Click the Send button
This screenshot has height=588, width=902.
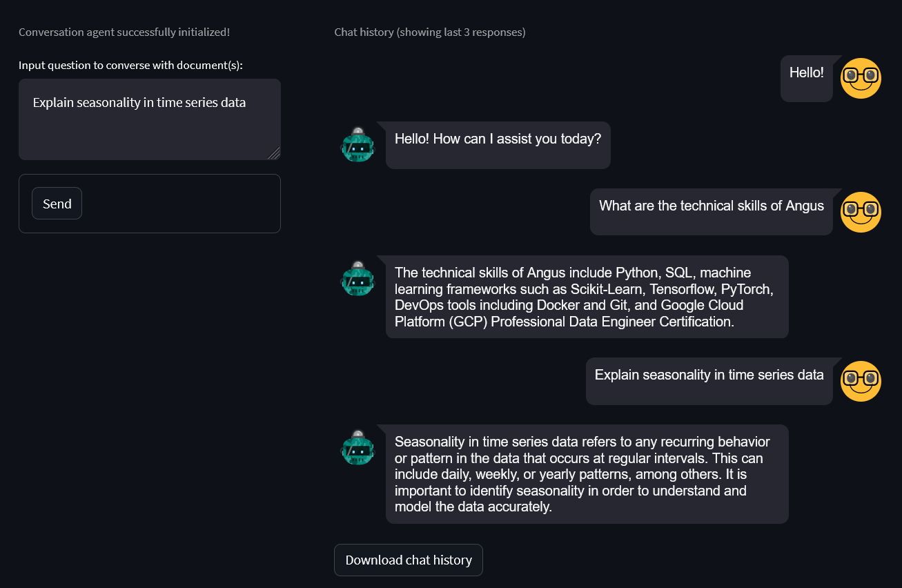57,204
